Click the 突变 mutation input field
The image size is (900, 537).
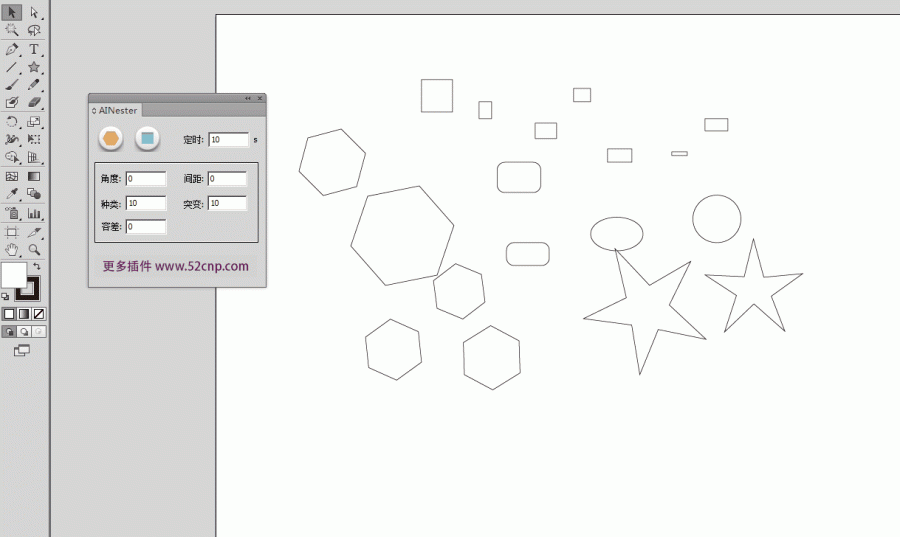[x=227, y=203]
